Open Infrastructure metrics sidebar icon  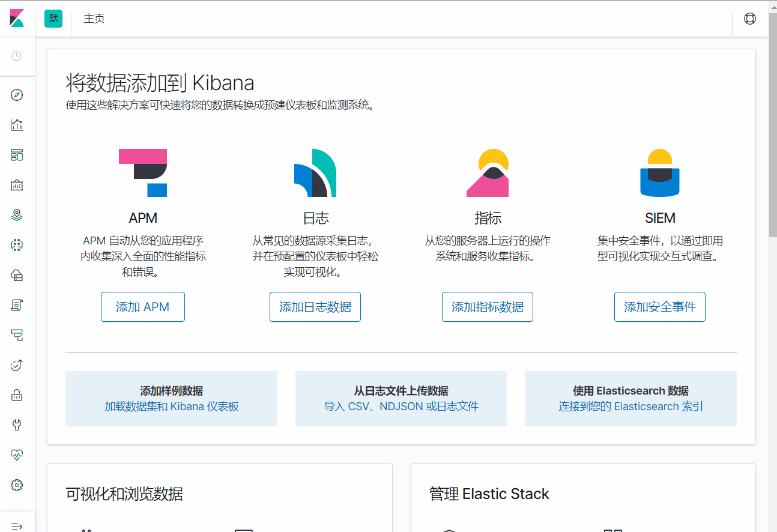[17, 275]
